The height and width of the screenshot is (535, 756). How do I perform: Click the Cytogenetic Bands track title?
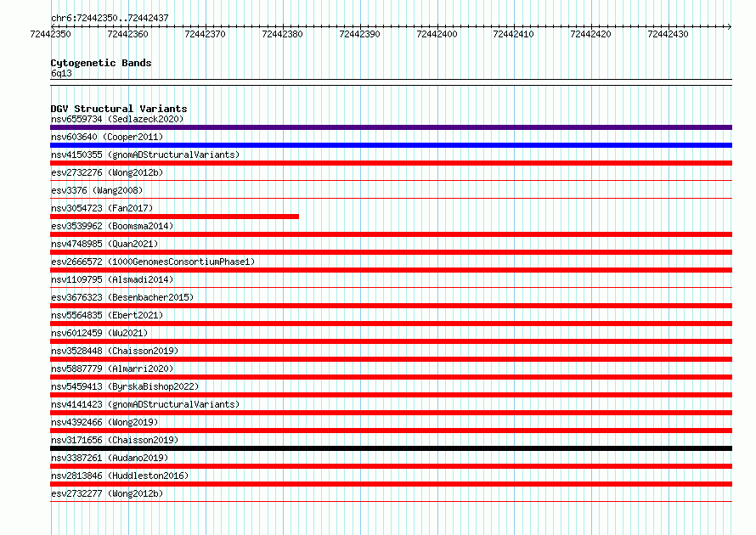click(x=101, y=63)
